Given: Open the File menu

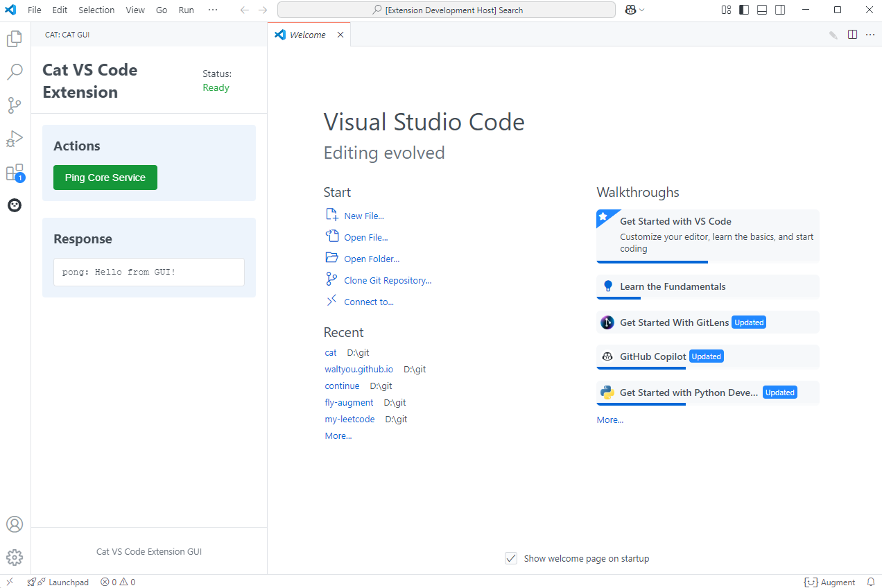Looking at the screenshot, I should pos(35,10).
